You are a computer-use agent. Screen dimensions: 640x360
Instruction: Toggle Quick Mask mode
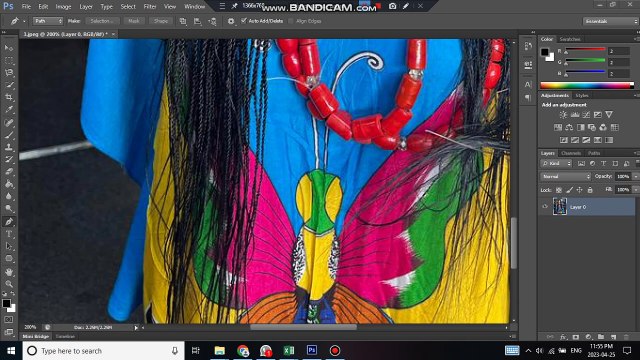click(x=9, y=320)
